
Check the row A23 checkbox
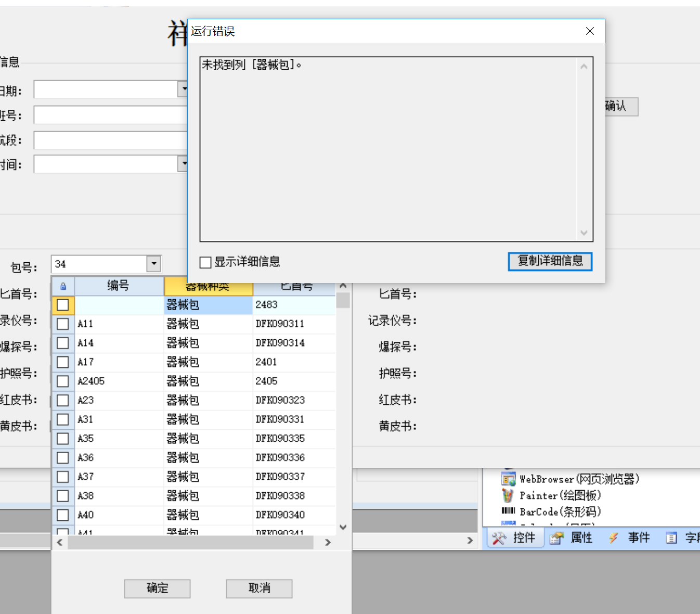click(x=63, y=400)
